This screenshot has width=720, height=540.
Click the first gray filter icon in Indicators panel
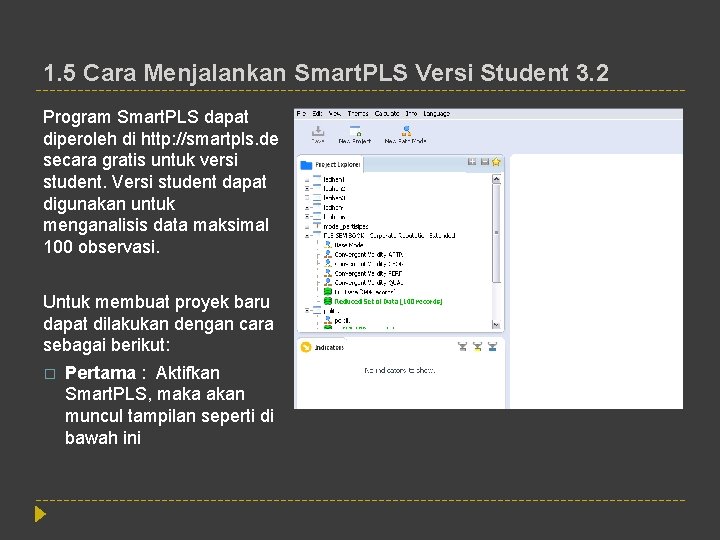pos(462,347)
